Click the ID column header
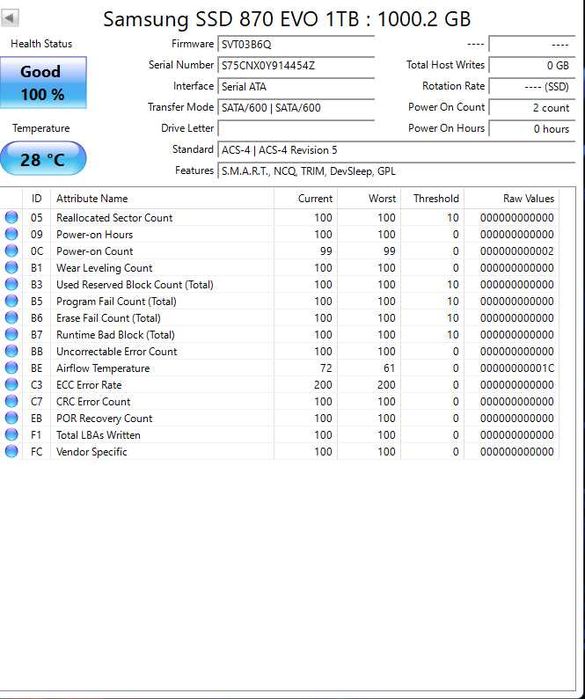 (37, 198)
